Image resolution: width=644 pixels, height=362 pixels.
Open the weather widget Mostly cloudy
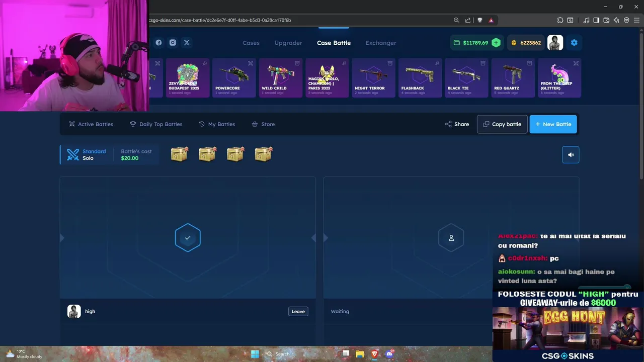click(24, 354)
